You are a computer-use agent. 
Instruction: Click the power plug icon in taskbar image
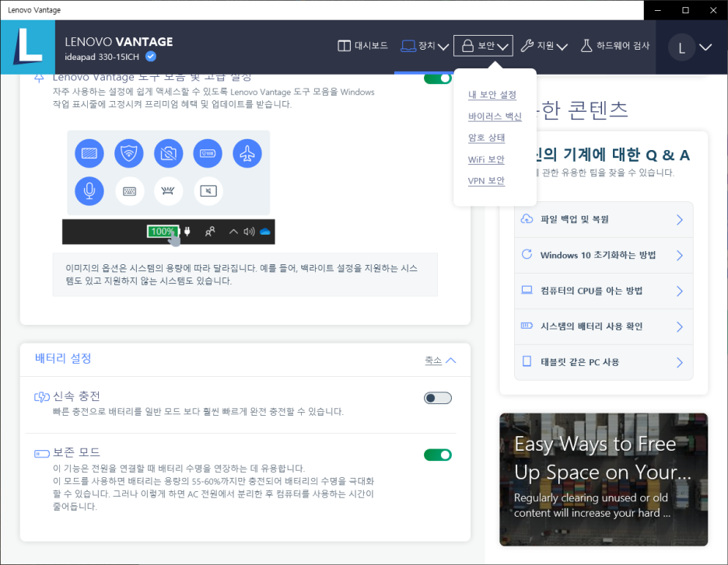187,232
